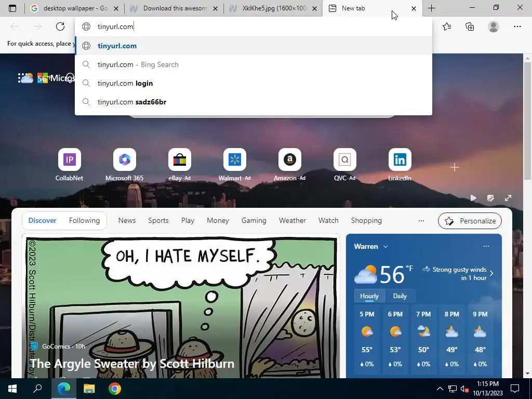Expand the background to full view
532x399 pixels.
click(x=508, y=198)
